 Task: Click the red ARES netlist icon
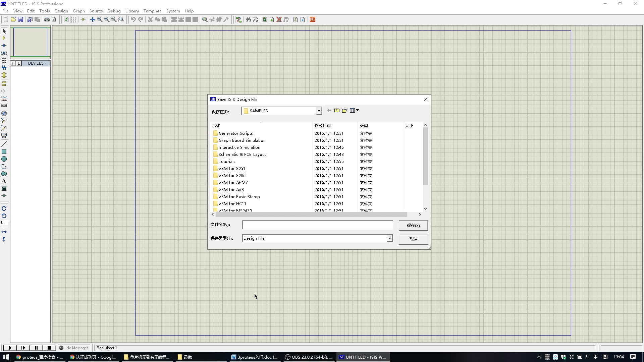pyautogui.click(x=313, y=19)
